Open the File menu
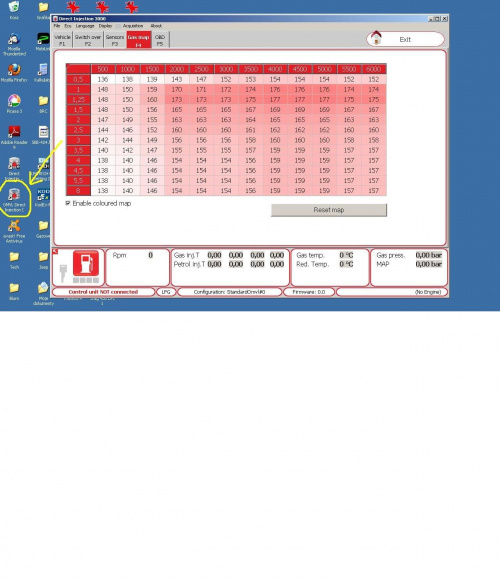 click(x=57, y=26)
